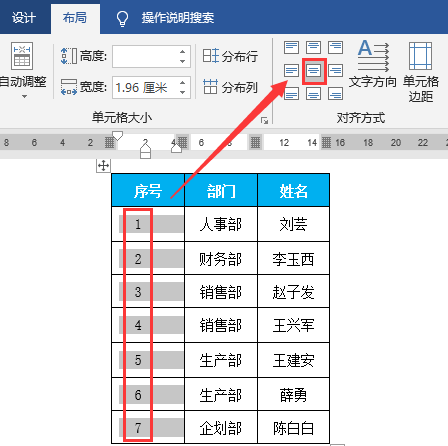This screenshot has height=446, width=448.
Task: Click the 文字方向 text direction button
Action: (373, 64)
